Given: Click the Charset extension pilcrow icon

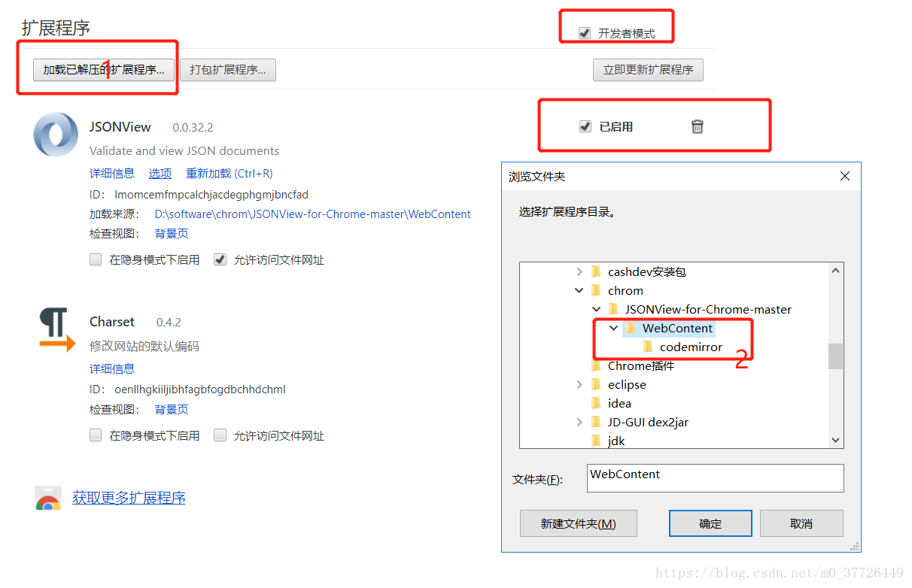Looking at the screenshot, I should click(x=57, y=330).
